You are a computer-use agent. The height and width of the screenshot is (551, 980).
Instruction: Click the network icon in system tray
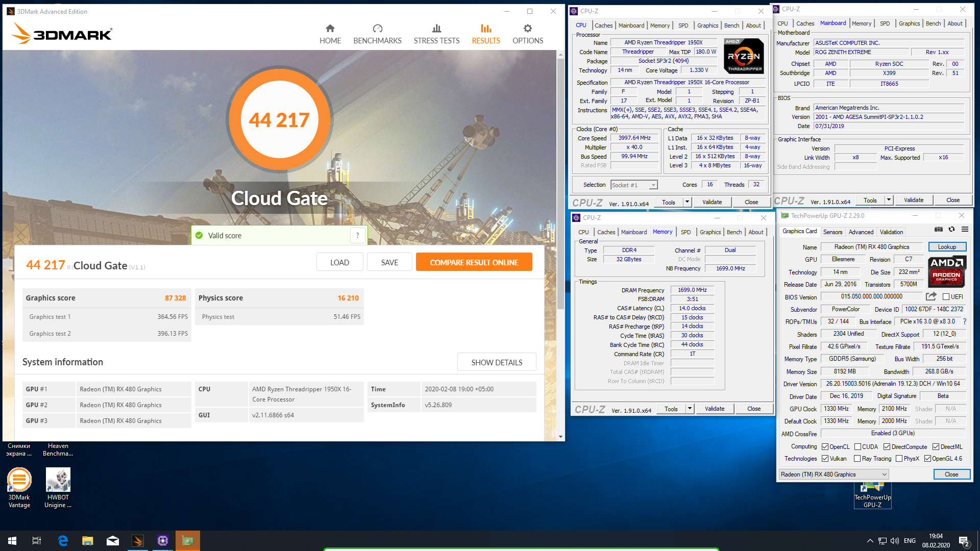coord(882,541)
